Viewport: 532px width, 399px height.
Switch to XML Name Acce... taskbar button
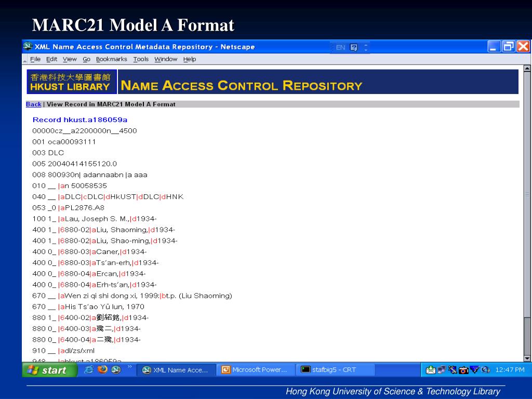point(177,370)
